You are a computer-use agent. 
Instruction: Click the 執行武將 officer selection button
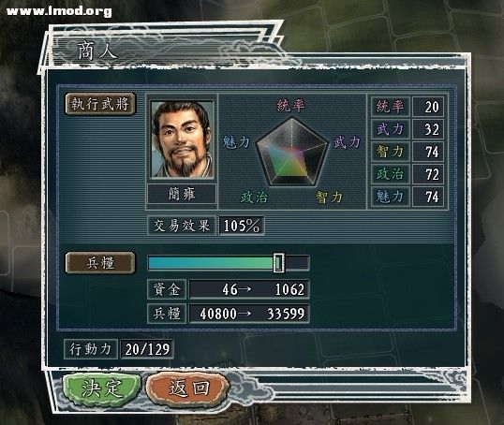pos(100,104)
